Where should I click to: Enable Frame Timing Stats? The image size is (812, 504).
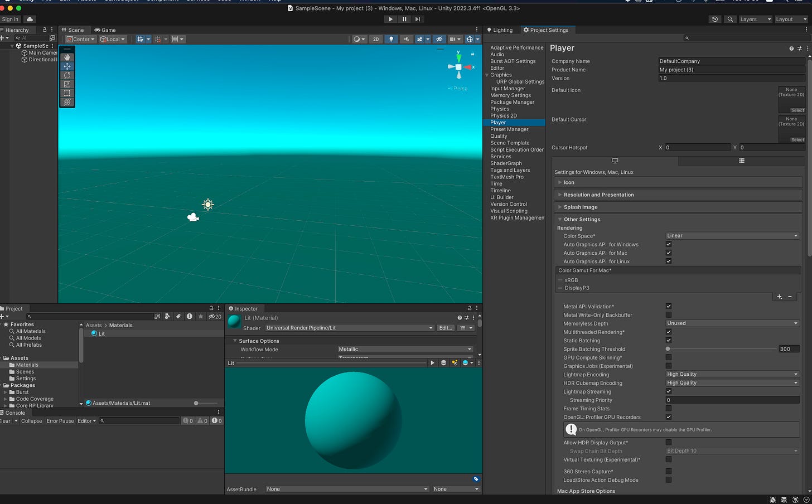click(669, 408)
